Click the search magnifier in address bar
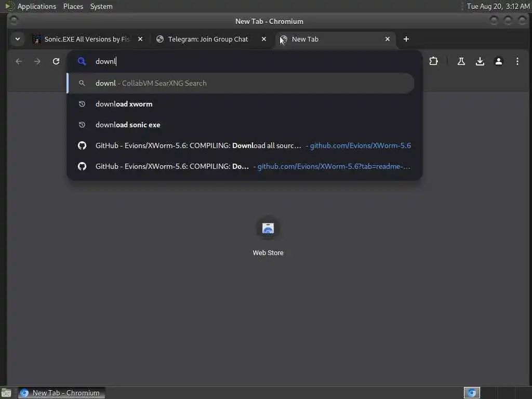Viewport: 532px width, 399px height. click(82, 61)
